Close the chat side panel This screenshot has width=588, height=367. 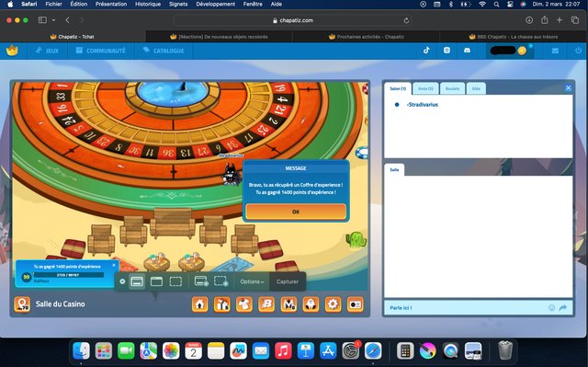point(568,88)
